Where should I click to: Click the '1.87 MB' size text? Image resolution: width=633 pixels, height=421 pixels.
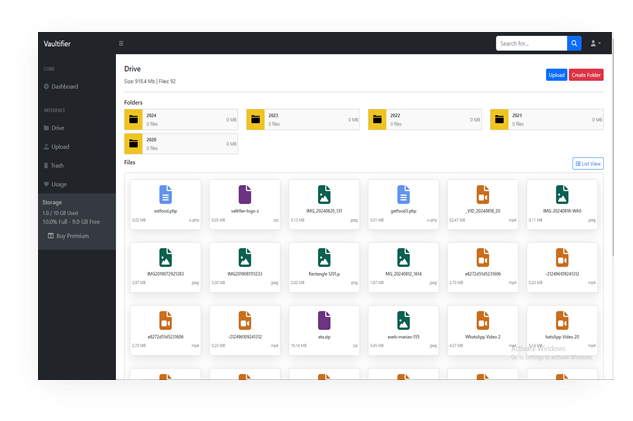(x=377, y=283)
